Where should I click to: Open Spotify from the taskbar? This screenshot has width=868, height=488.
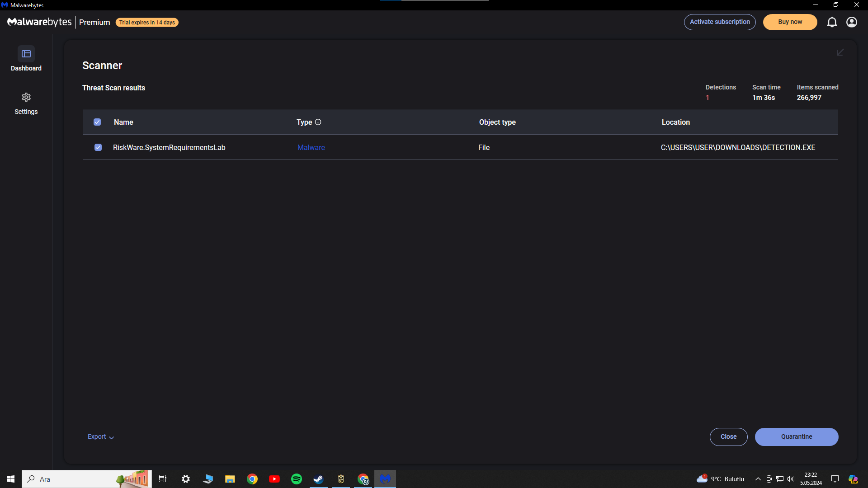[x=297, y=479]
